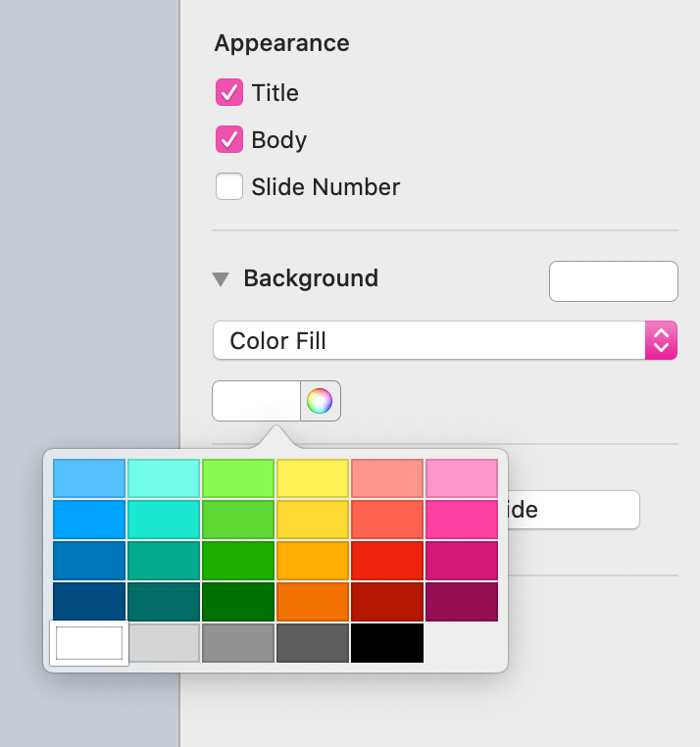Open the color wheel picker

click(321, 401)
